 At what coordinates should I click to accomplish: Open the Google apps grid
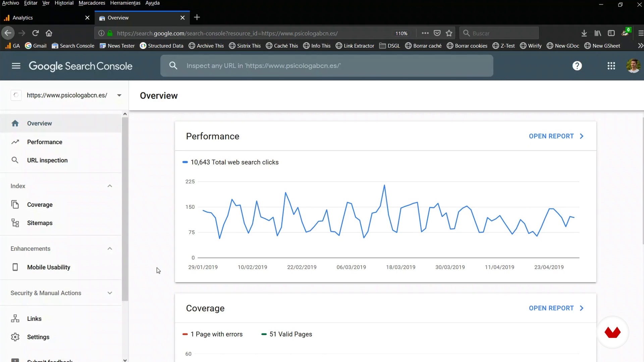tap(611, 66)
